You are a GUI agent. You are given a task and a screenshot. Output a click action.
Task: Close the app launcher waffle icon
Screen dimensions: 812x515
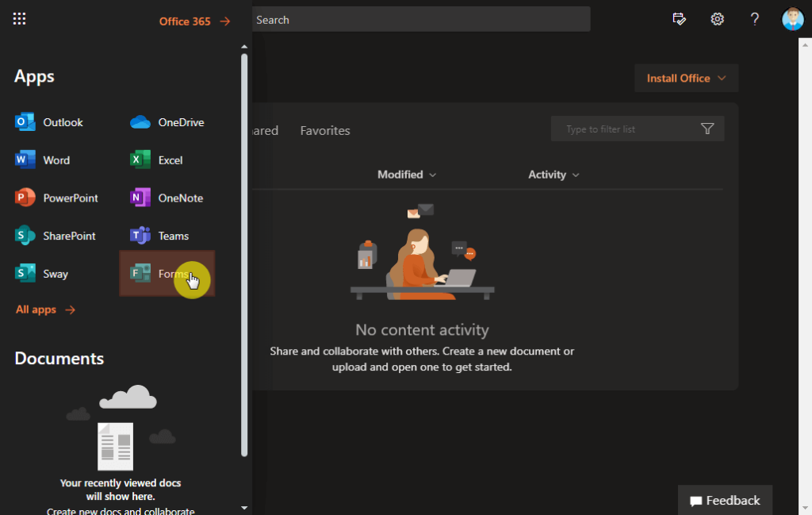19,19
